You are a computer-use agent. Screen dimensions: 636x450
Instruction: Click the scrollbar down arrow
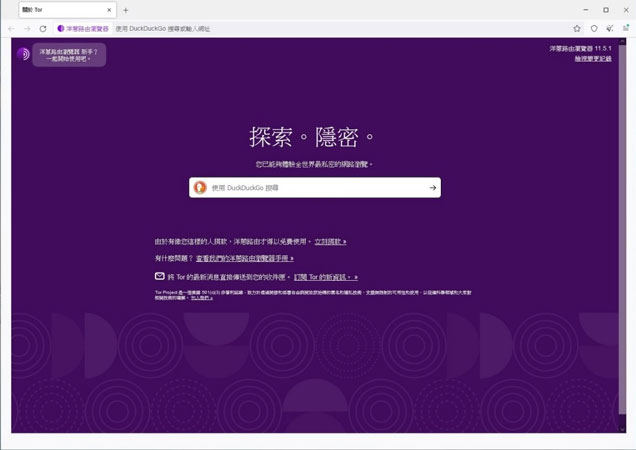(622, 429)
